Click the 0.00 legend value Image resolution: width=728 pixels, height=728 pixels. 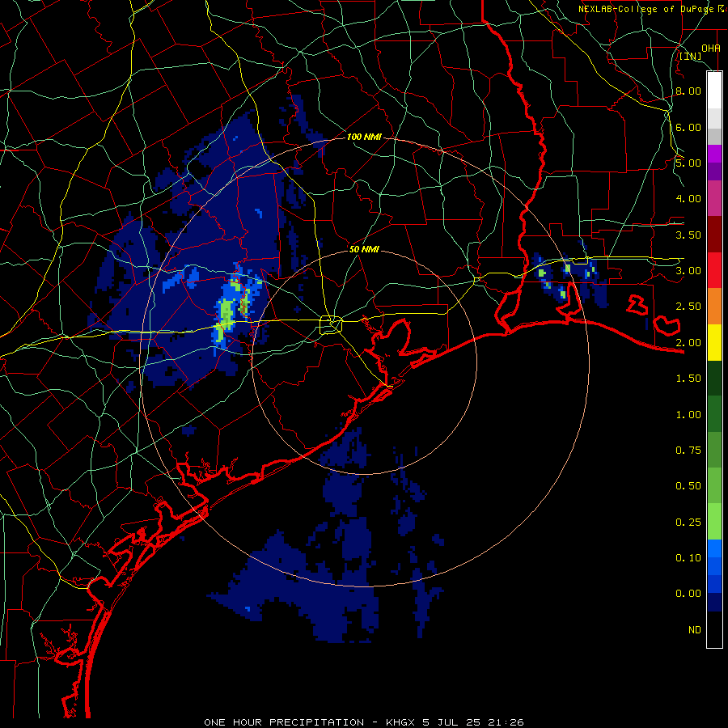(x=688, y=594)
